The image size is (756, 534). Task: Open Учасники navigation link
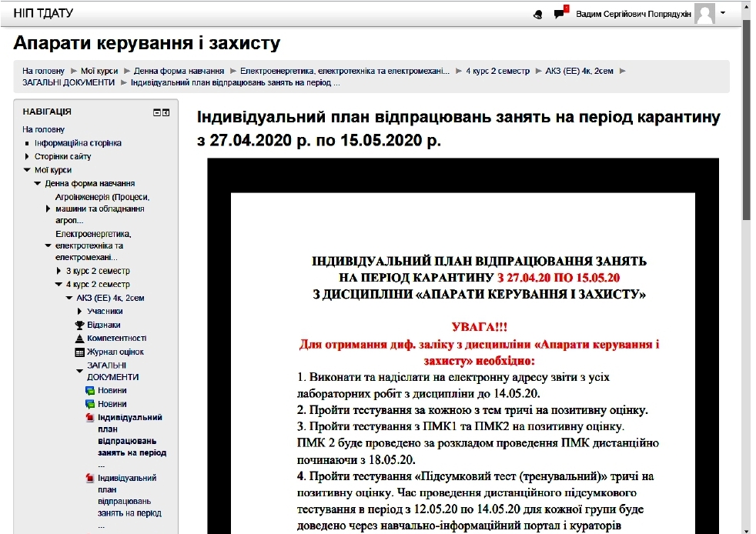(105, 312)
